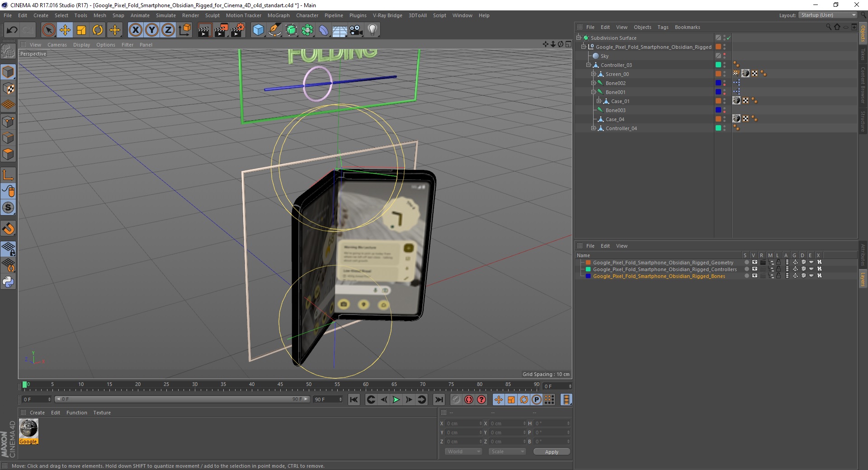The height and width of the screenshot is (470, 868).
Task: Toggle Subdivision Surface enable checkmark
Action: 729,38
